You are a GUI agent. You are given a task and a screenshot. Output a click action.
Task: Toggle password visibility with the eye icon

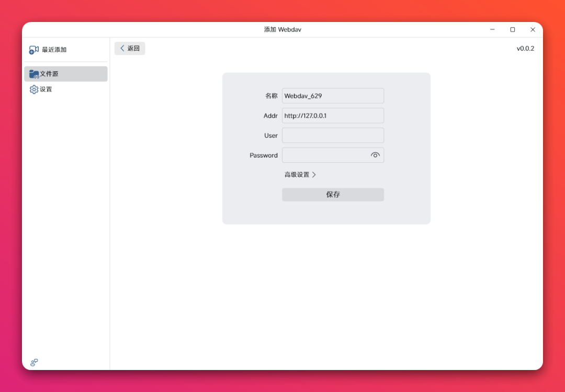(375, 155)
